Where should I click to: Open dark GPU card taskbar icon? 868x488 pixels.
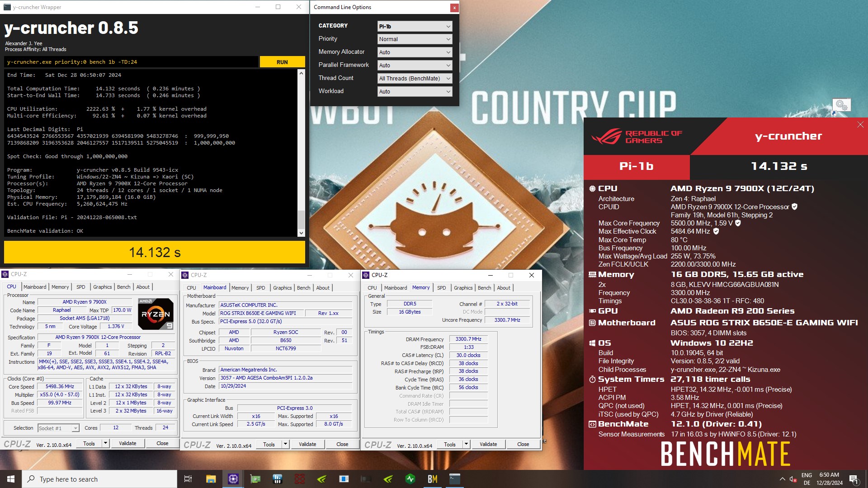366,479
